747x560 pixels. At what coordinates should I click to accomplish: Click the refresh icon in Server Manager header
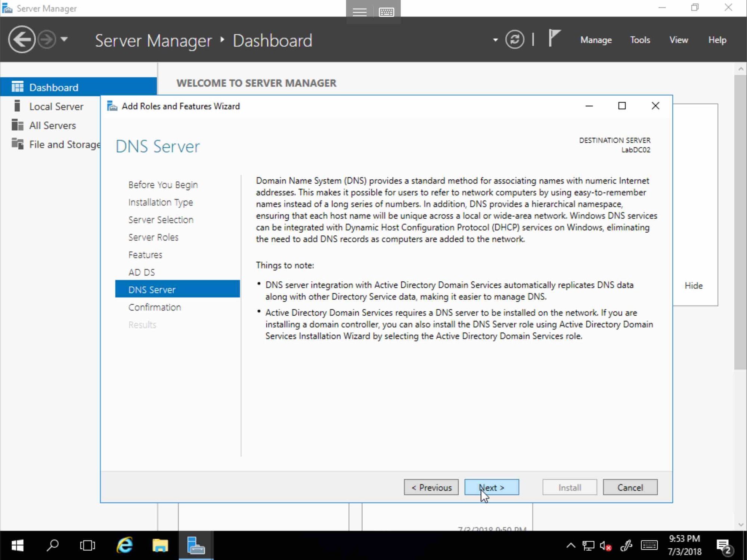(x=515, y=40)
